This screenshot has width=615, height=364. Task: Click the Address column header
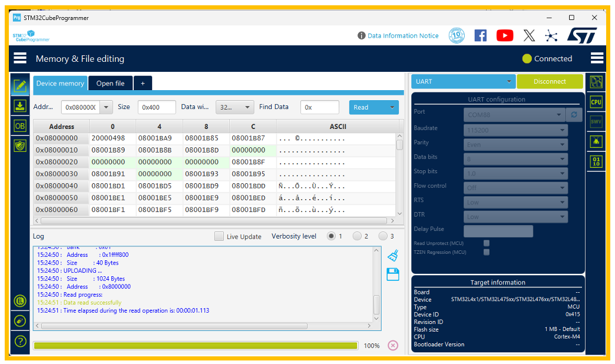[62, 126]
